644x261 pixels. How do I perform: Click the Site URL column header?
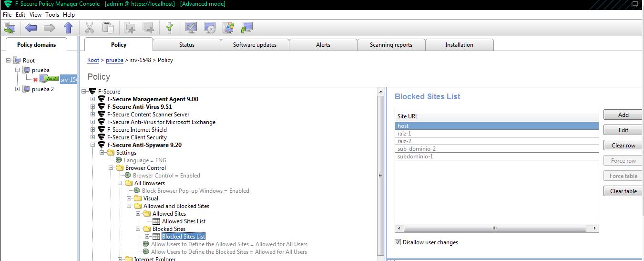coord(497,116)
